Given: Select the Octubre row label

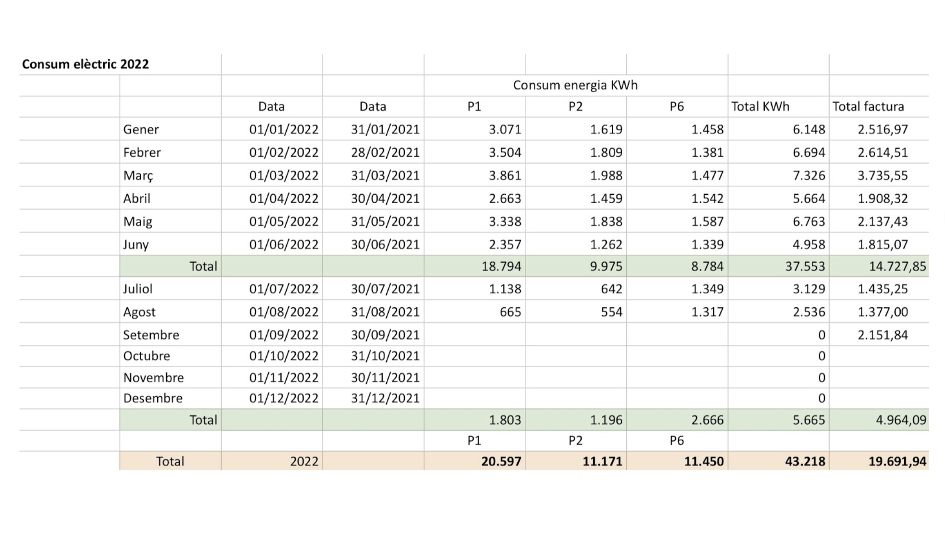Looking at the screenshot, I should tap(146, 356).
